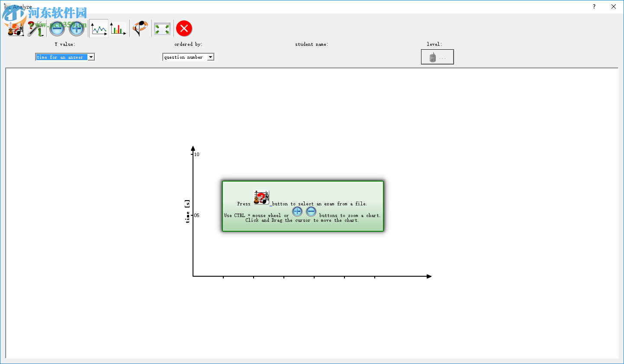This screenshot has height=364, width=624.
Task: Switch to the bar chart view
Action: [118, 29]
